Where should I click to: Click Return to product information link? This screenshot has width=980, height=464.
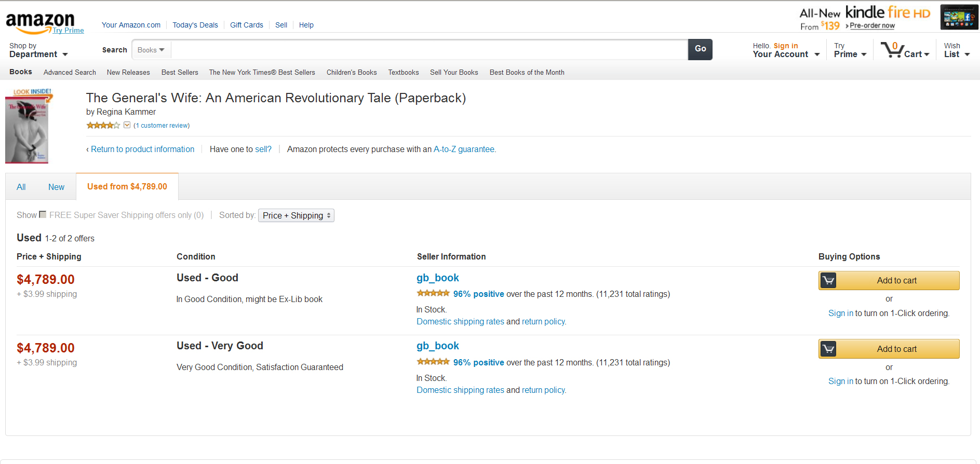pos(143,149)
